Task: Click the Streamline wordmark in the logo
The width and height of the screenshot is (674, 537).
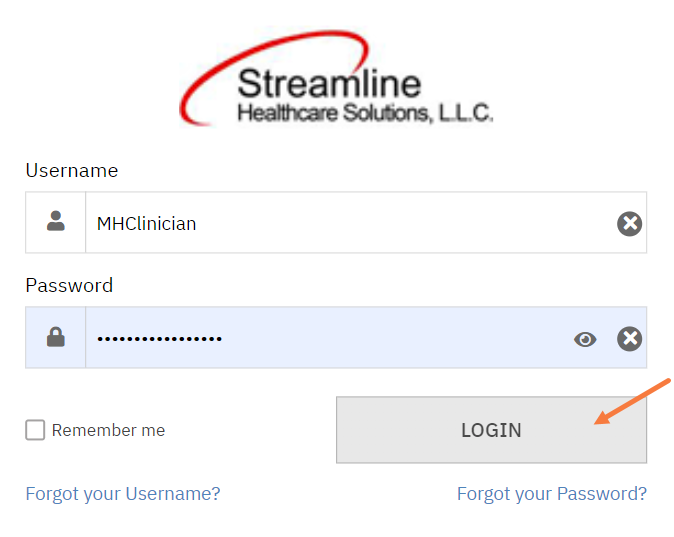Action: tap(329, 83)
